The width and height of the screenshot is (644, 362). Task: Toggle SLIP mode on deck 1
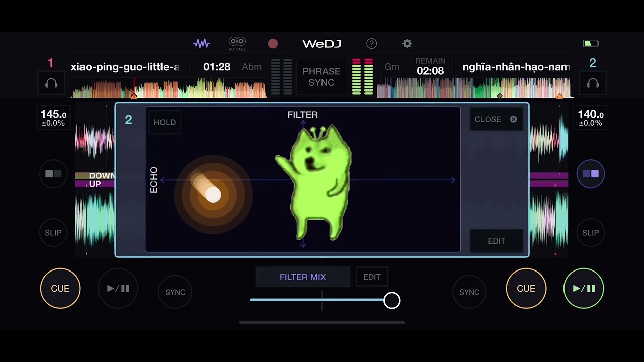(53, 233)
